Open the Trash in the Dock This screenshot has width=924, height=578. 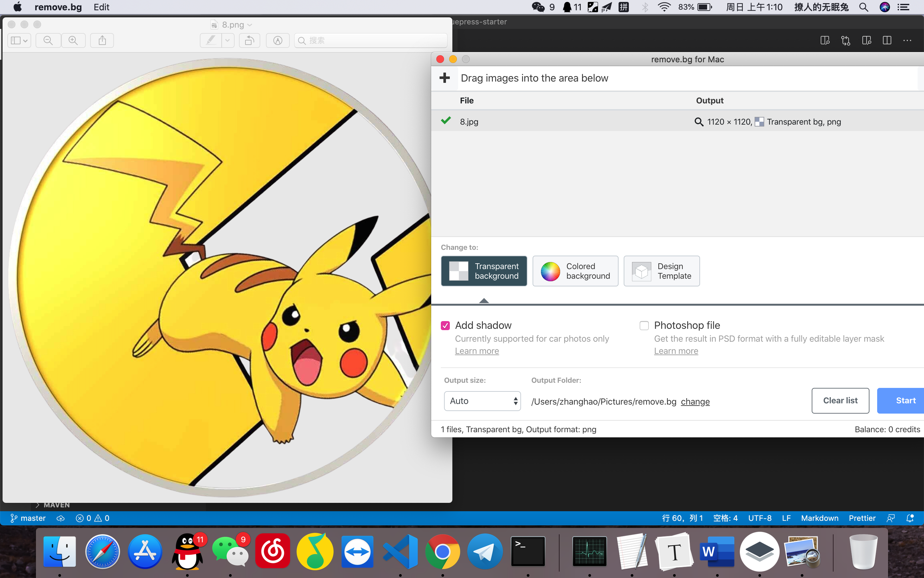(x=863, y=552)
